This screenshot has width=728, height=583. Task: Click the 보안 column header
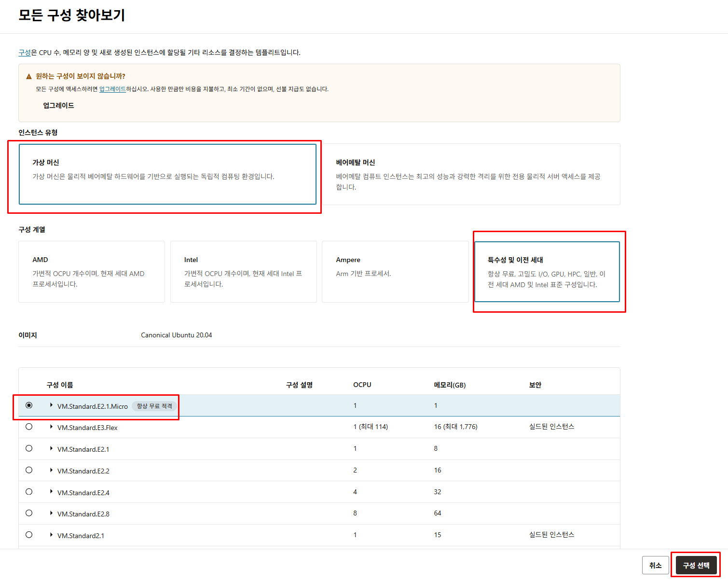coord(536,385)
